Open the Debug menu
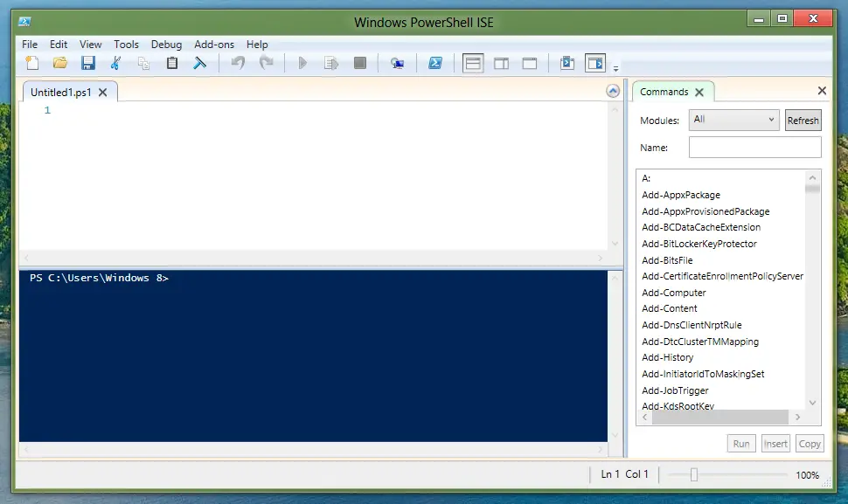Image resolution: width=848 pixels, height=504 pixels. coord(166,45)
